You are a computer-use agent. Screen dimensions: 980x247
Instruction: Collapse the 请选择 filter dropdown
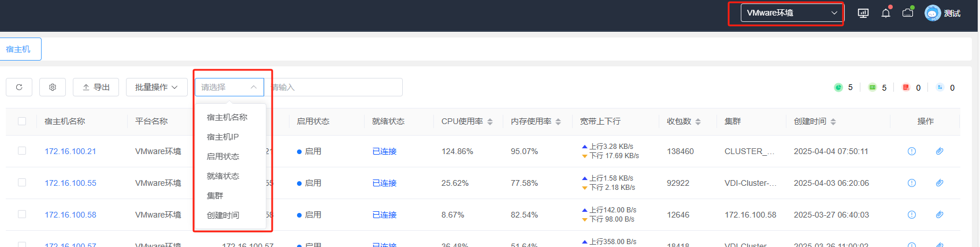229,87
